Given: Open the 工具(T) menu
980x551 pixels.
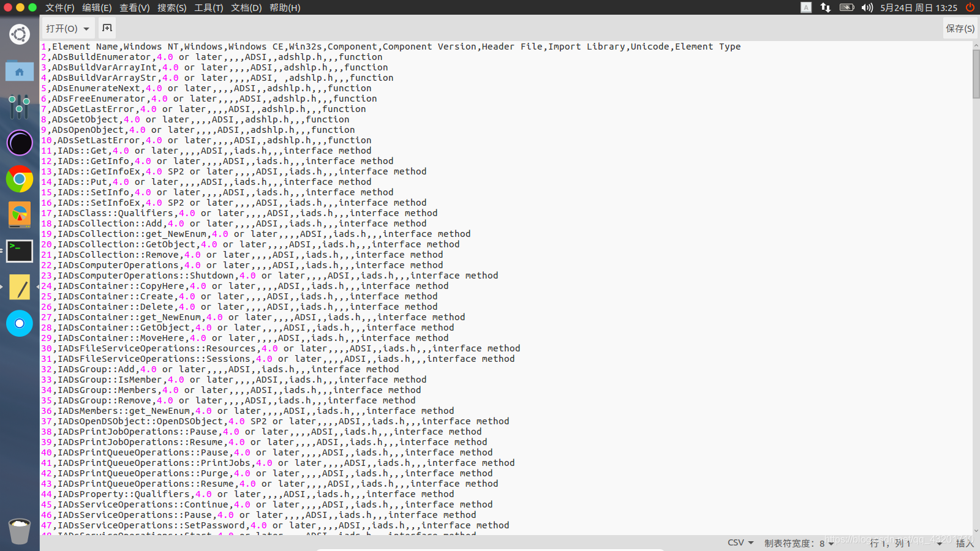Looking at the screenshot, I should [208, 8].
